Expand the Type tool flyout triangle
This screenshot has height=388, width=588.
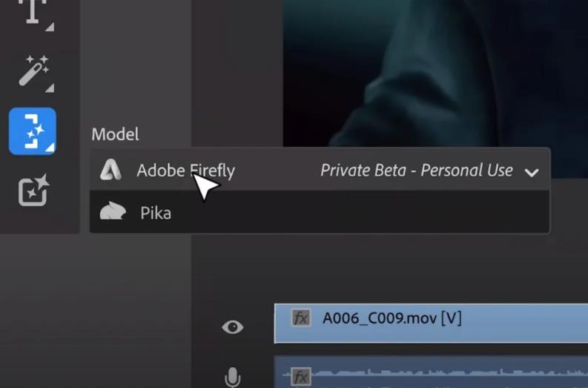(50, 27)
